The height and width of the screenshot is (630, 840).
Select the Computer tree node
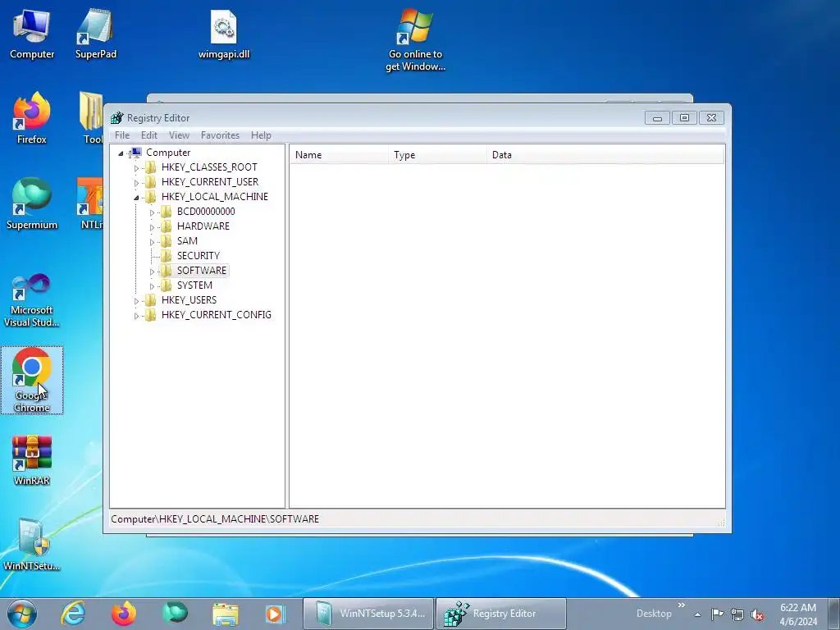coord(168,153)
